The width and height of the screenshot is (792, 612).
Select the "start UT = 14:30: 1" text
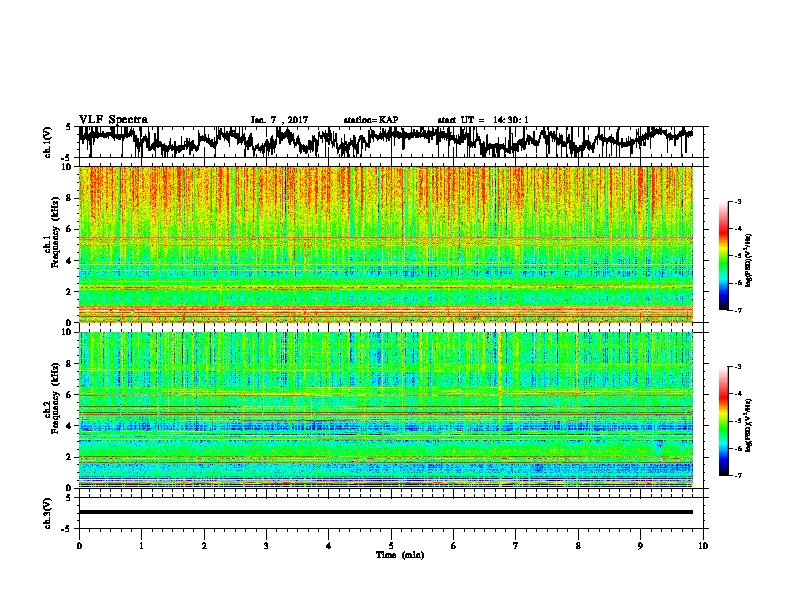click(483, 120)
